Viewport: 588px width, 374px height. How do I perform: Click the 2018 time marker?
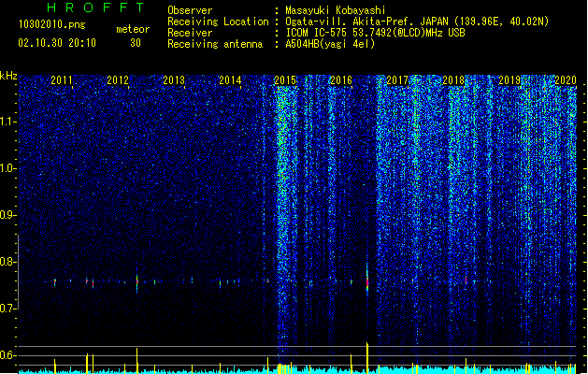(x=453, y=80)
